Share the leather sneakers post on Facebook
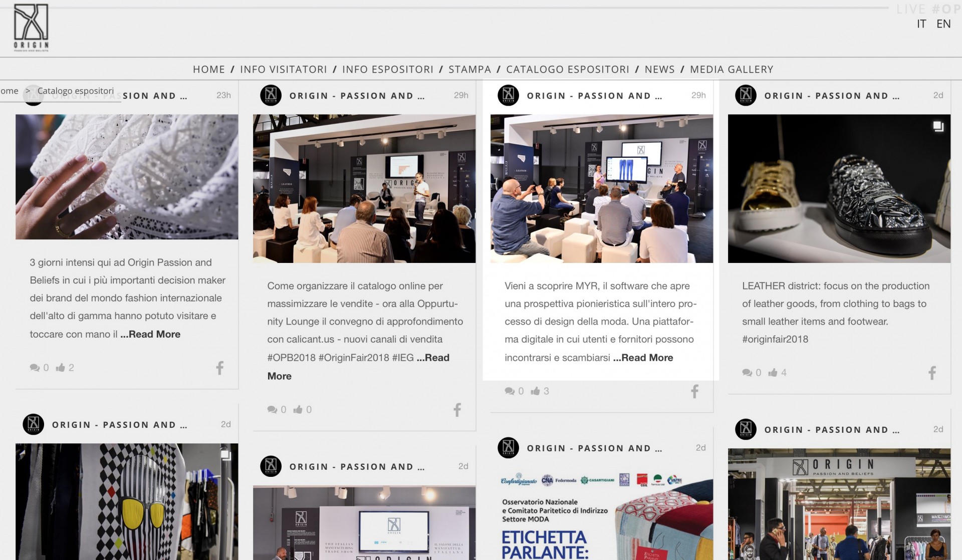Viewport: 962px width, 560px height. pos(932,373)
